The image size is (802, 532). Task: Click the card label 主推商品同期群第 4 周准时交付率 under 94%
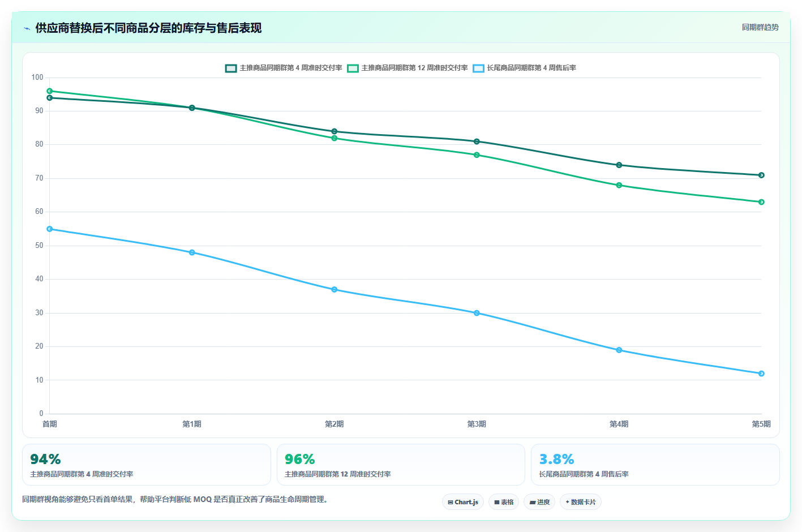pyautogui.click(x=82, y=474)
